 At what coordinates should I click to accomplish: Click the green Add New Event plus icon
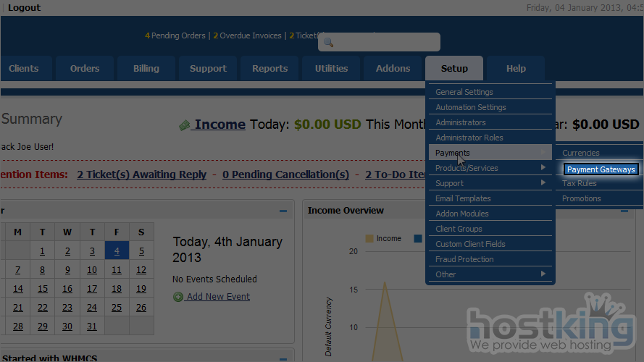click(178, 297)
